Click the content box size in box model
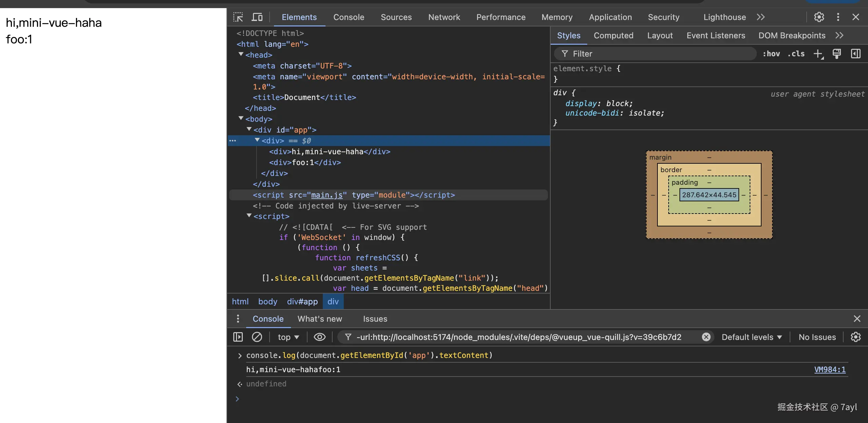868x423 pixels. pyautogui.click(x=709, y=195)
